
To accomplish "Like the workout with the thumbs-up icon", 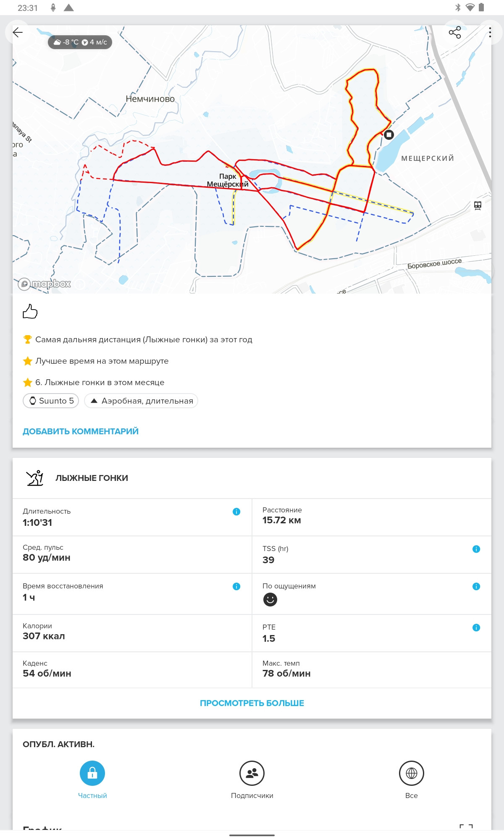I will tap(30, 311).
